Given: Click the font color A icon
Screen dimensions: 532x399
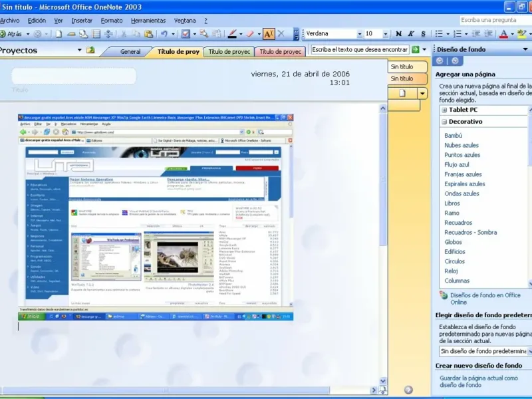Looking at the screenshot, I should [504, 34].
